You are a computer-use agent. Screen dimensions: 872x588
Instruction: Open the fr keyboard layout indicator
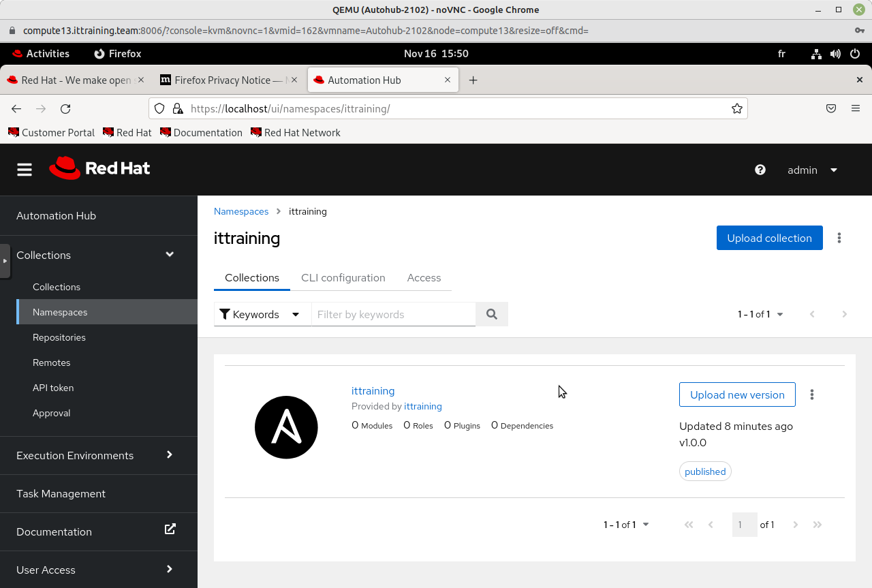[781, 54]
